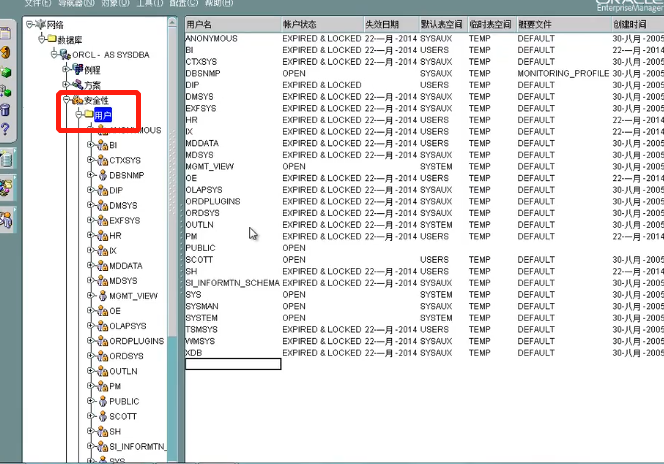Select ORDPLUGINS in the navigation tree
The width and height of the screenshot is (664, 464).
tap(137, 341)
